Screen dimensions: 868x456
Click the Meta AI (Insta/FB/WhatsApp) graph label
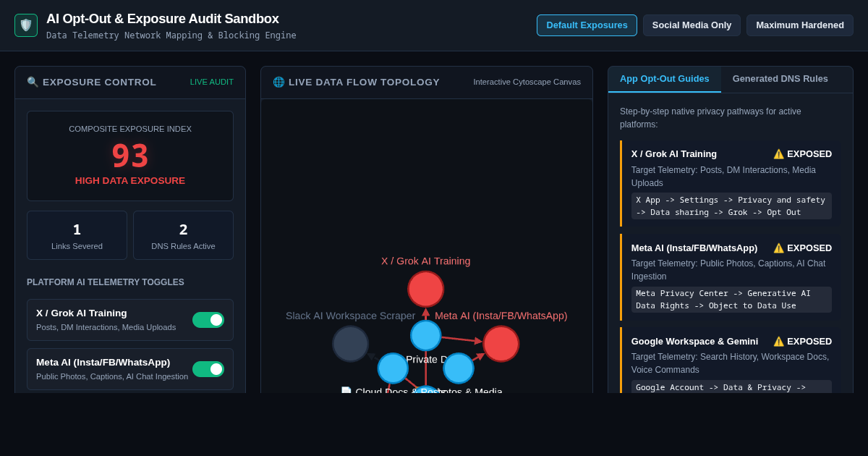pyautogui.click(x=501, y=316)
